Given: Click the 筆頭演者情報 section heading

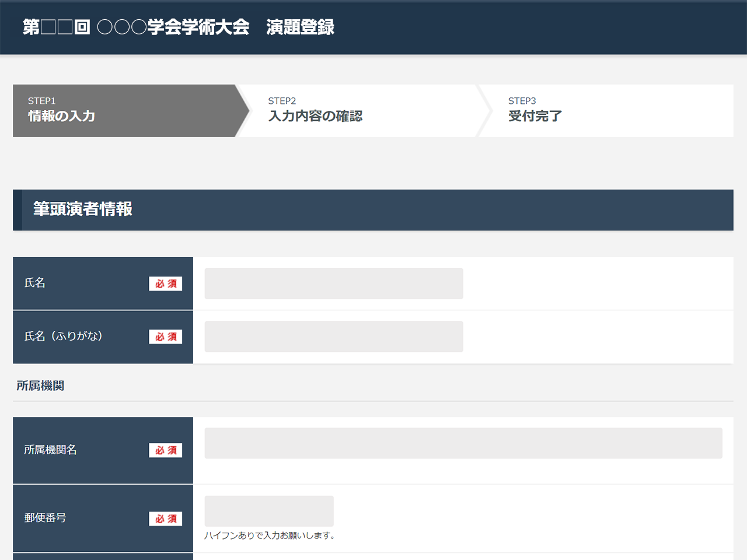Looking at the screenshot, I should click(x=83, y=209).
